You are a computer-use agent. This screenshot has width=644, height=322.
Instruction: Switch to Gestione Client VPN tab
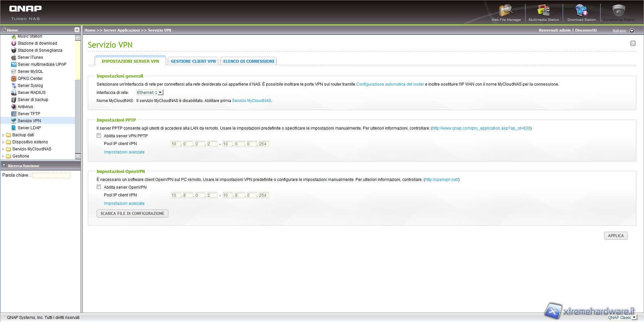point(193,61)
